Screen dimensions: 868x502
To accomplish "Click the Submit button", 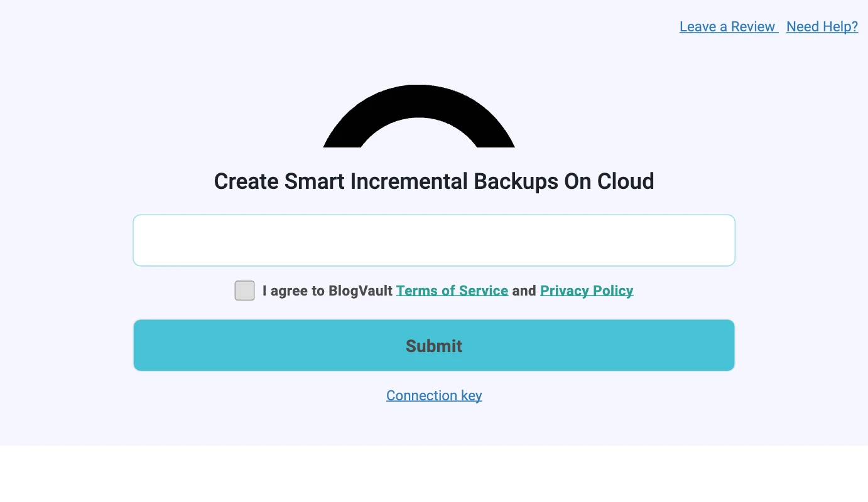I will coord(434,345).
